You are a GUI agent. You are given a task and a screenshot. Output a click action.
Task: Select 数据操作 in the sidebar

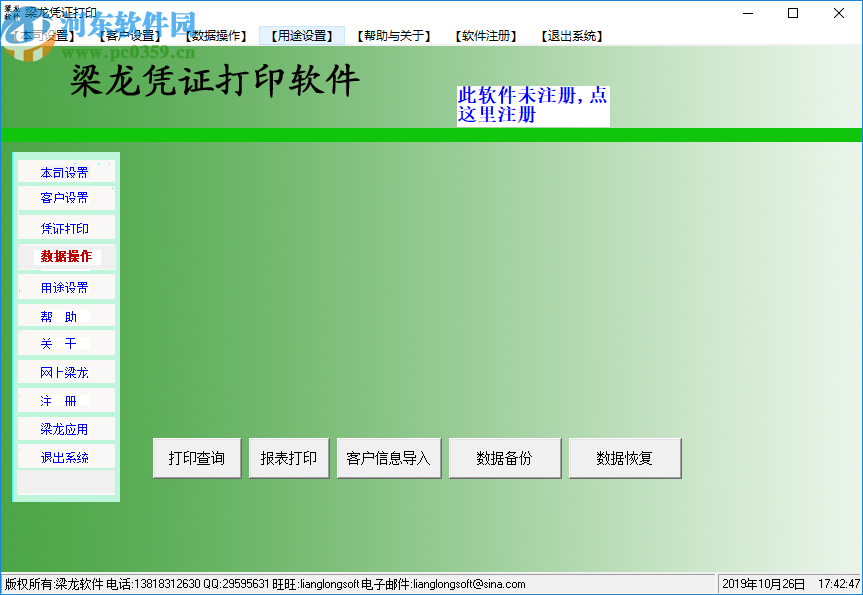click(x=66, y=256)
